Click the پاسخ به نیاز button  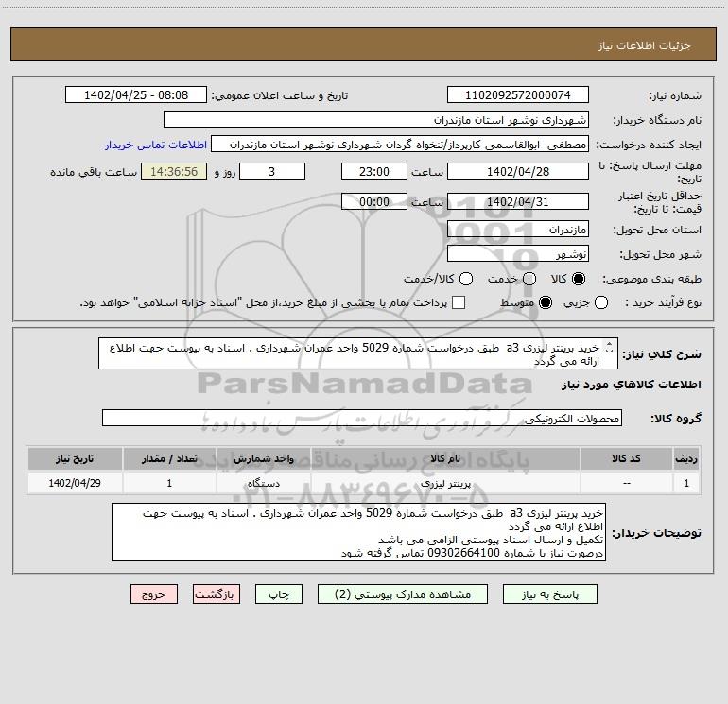point(549,594)
